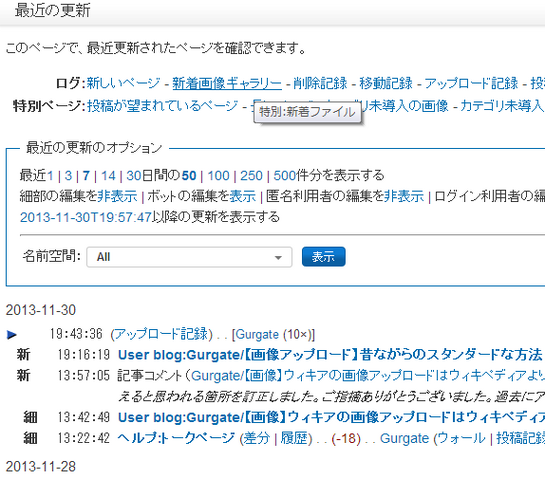Open the 削除記録 log link
Screen dimensions: 545x479
click(320, 83)
